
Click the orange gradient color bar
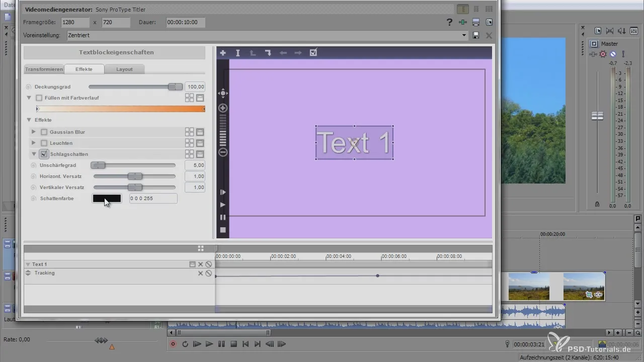[x=121, y=109]
